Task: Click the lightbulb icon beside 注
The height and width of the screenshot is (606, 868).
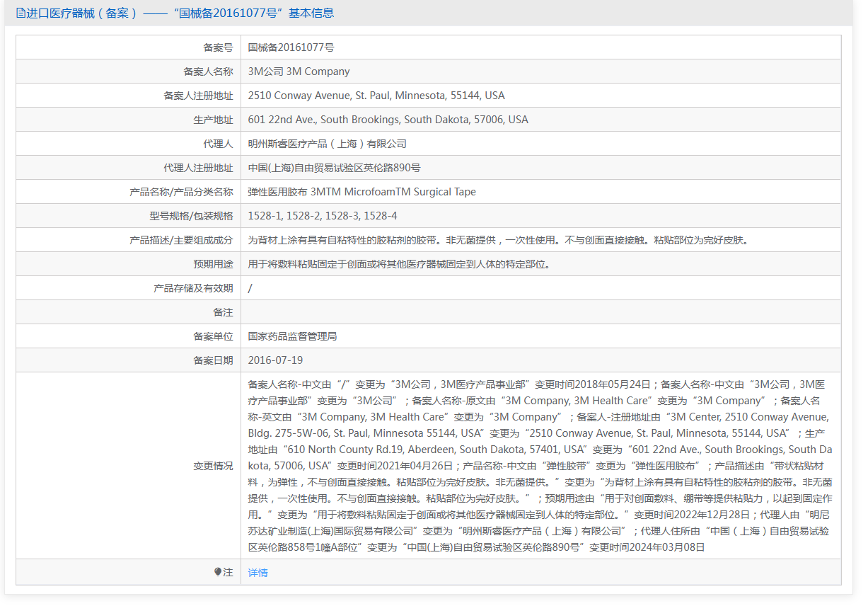Action: [x=218, y=572]
